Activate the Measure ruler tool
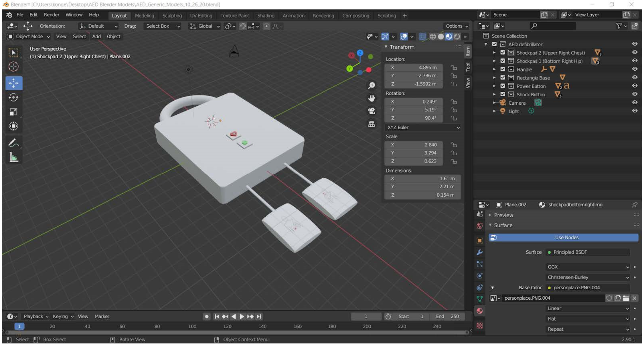 click(x=13, y=158)
